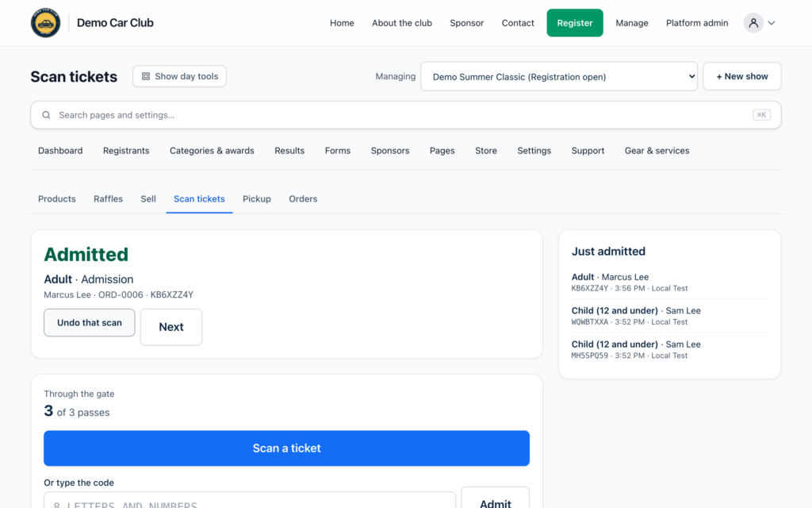
Task: Open About the club page
Action: [402, 23]
